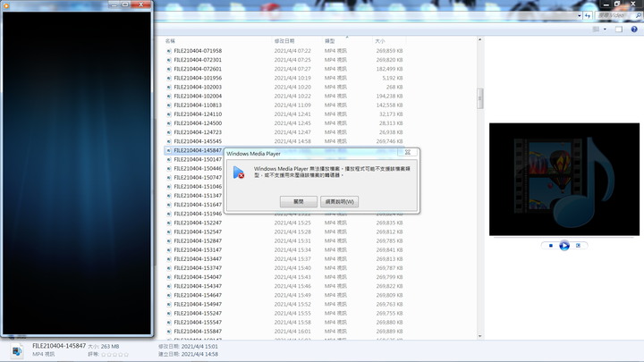Select file name FILE210404-151946

(x=198, y=214)
